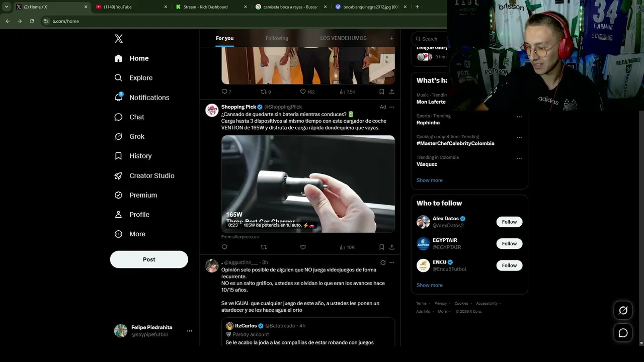View site information icon in the address bar

(46, 21)
